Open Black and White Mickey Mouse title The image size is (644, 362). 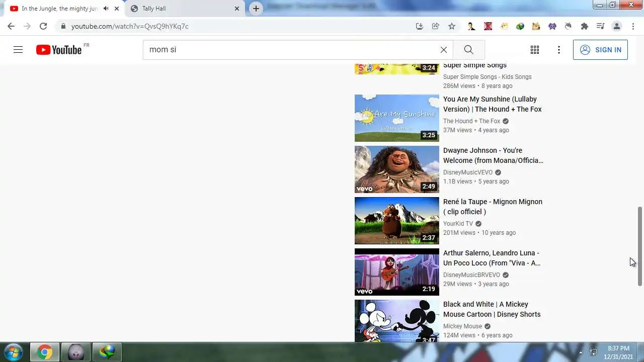(492, 309)
